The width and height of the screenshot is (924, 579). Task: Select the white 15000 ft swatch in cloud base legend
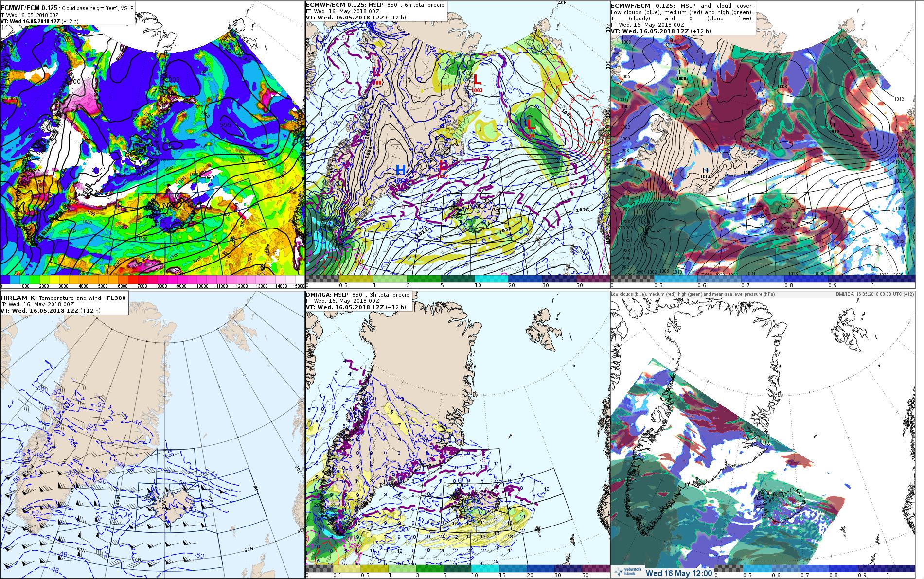pyautogui.click(x=301, y=280)
